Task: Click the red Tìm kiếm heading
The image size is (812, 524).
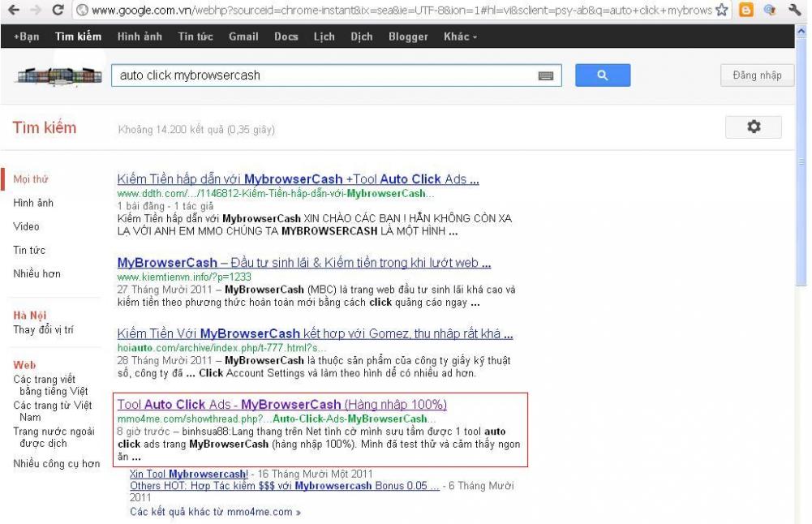Action: tap(44, 128)
